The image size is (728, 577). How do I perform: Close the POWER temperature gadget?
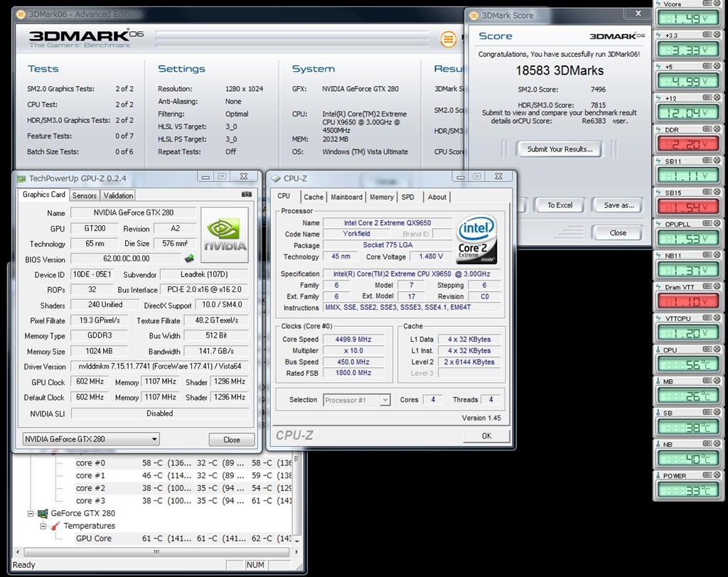pos(717,475)
